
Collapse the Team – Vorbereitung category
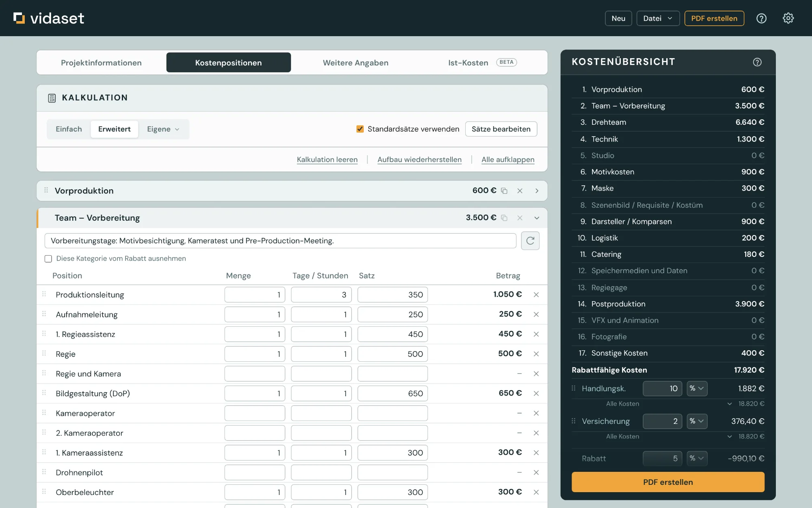(x=537, y=218)
